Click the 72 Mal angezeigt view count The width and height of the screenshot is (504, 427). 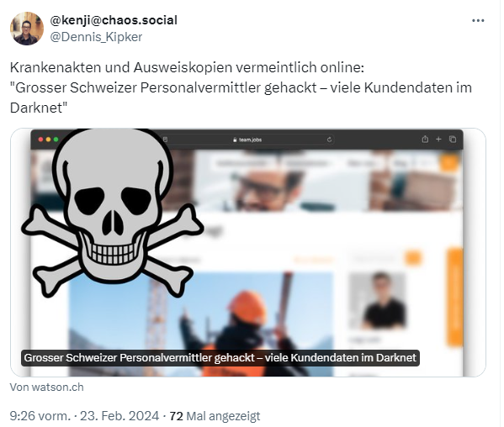[x=215, y=416]
